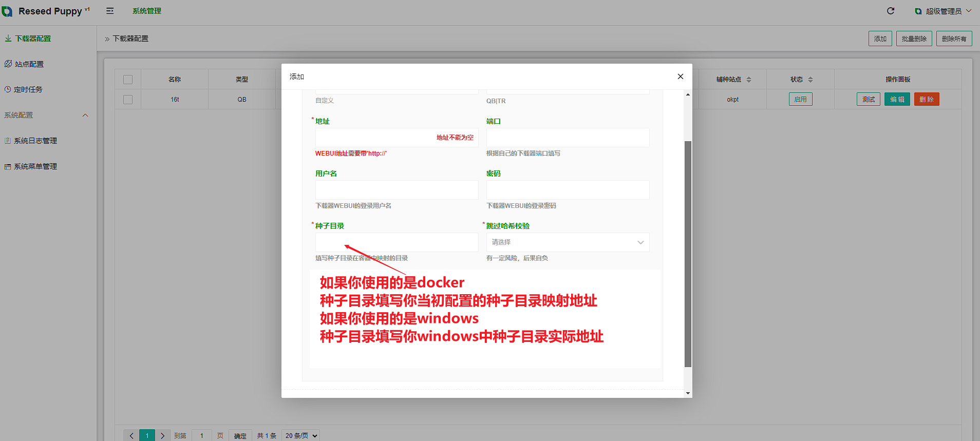Click the 种子目录 input field
Image resolution: width=980 pixels, height=441 pixels.
point(397,242)
